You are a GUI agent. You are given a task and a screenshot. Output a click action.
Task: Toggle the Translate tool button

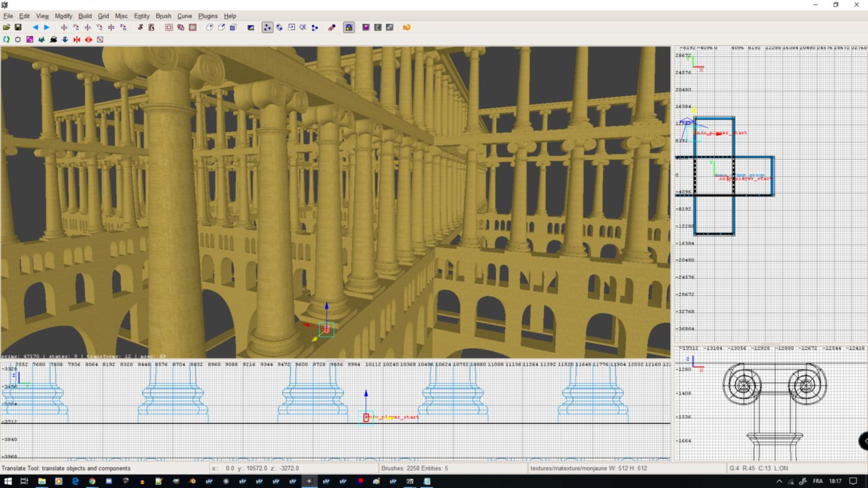click(267, 27)
